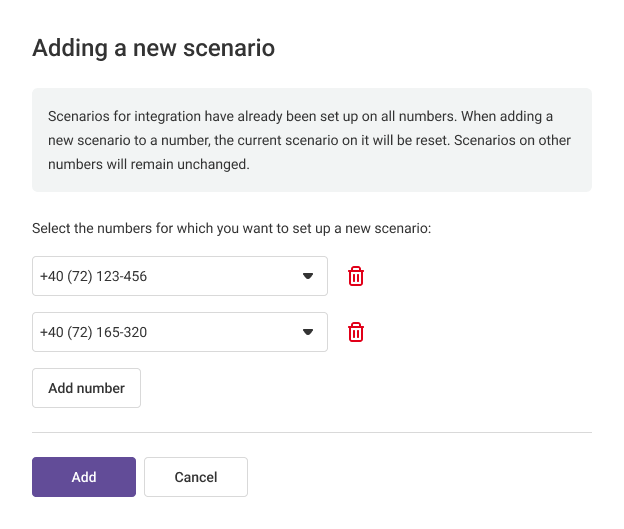The image size is (624, 529).
Task: Click the "Select the numbers" instruction label
Action: (x=231, y=228)
